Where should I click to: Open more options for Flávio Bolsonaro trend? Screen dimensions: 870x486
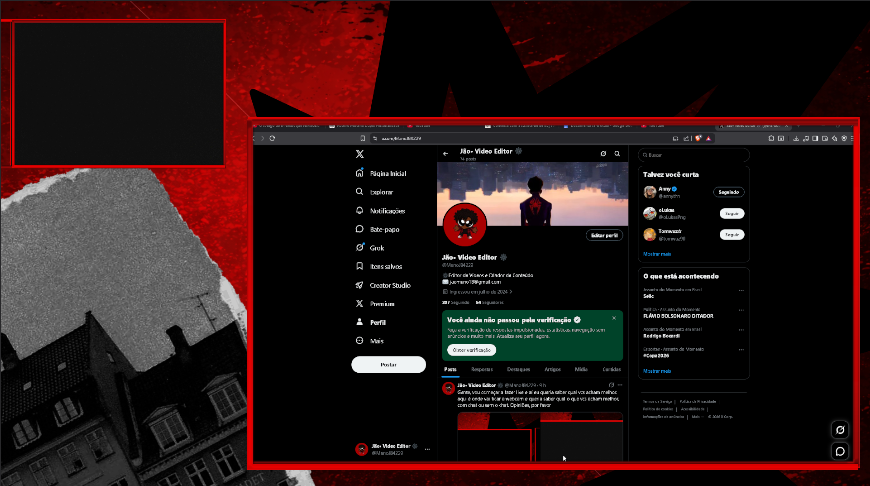click(x=741, y=310)
